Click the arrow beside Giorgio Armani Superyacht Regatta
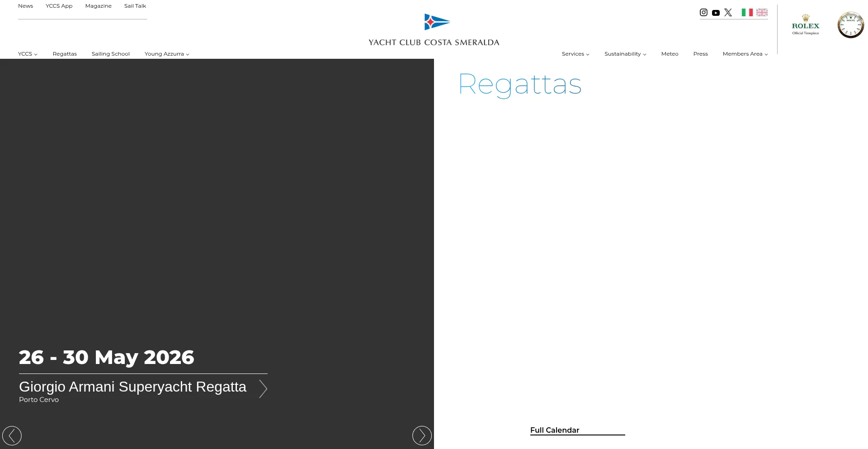Screen dimensions: 868x449 [263, 389]
